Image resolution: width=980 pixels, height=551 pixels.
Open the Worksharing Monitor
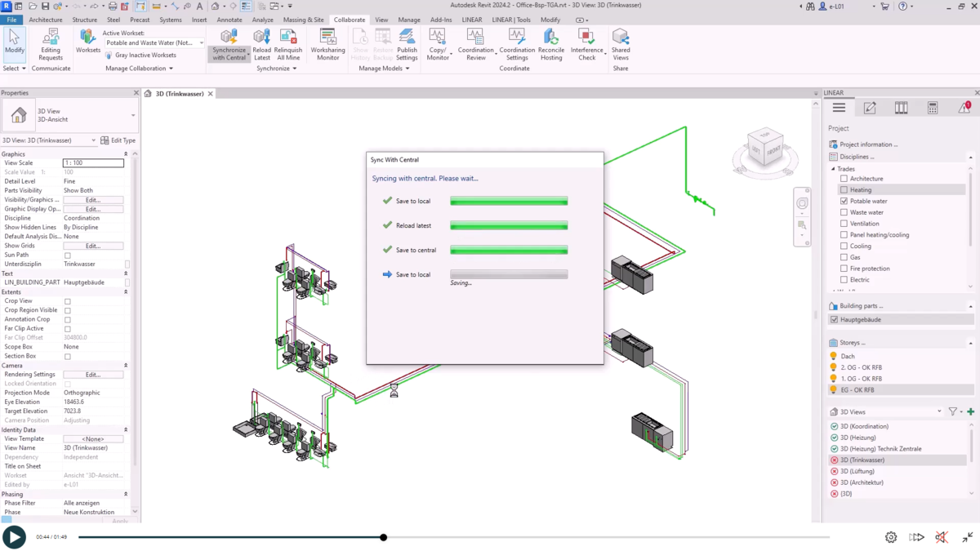[x=327, y=45]
